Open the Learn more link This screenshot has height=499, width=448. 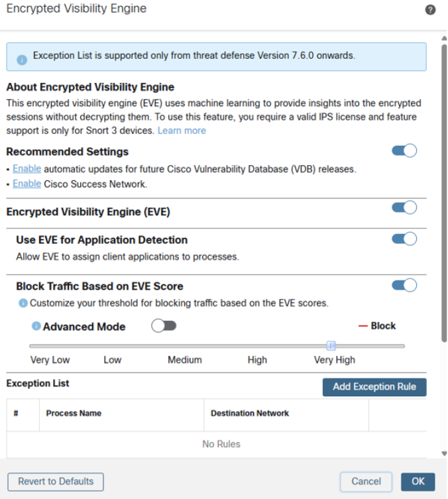pyautogui.click(x=182, y=131)
